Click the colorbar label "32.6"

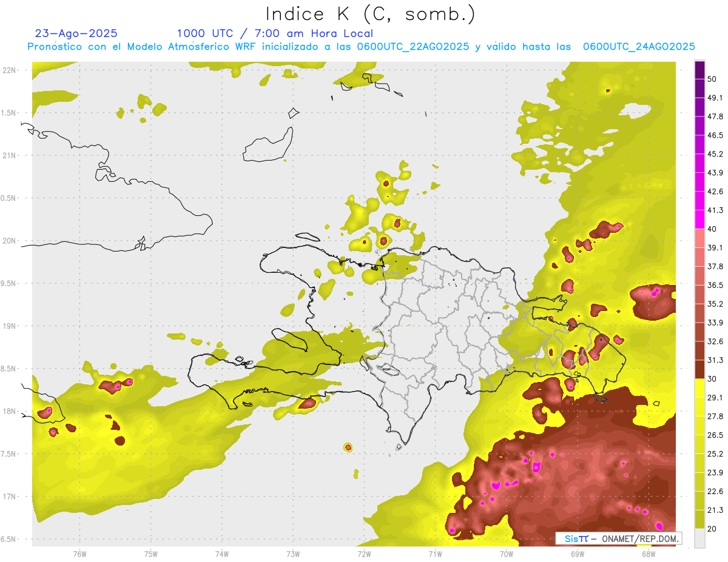pyautogui.click(x=715, y=342)
